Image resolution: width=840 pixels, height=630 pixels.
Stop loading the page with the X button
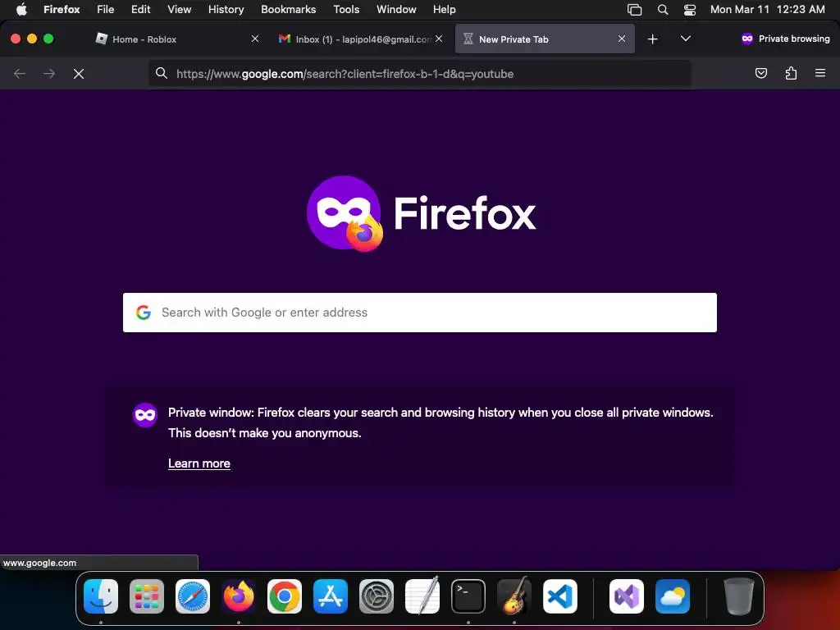[79, 74]
